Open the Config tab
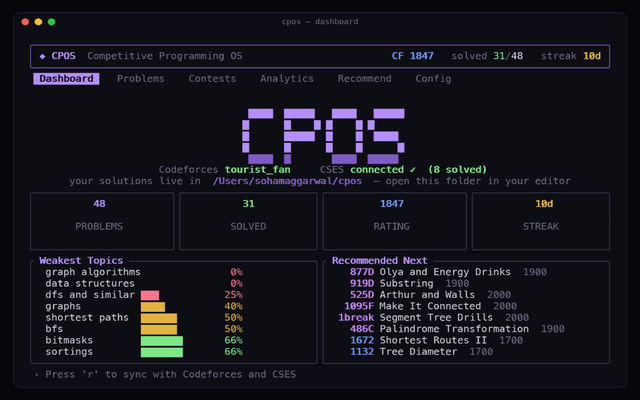Viewport: 640px width, 400px height. point(433,79)
